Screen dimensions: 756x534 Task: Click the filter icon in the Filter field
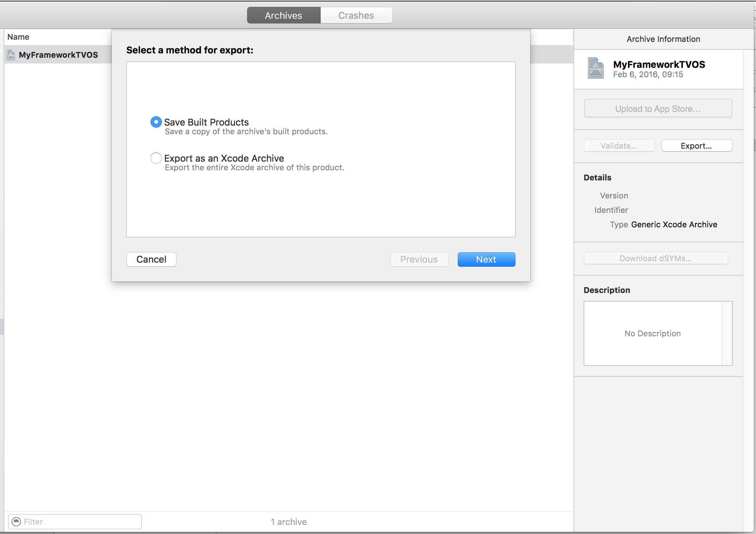[x=17, y=522]
